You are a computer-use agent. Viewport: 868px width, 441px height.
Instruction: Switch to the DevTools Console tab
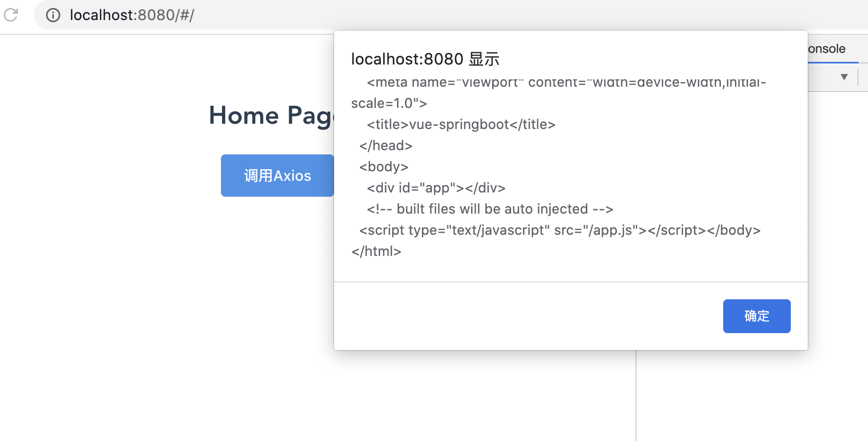tap(827, 49)
